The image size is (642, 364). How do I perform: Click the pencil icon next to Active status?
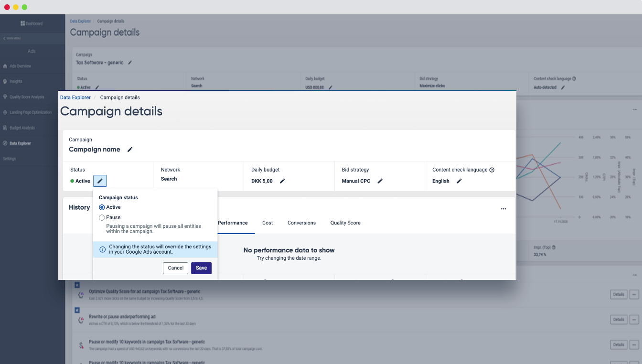coord(100,181)
